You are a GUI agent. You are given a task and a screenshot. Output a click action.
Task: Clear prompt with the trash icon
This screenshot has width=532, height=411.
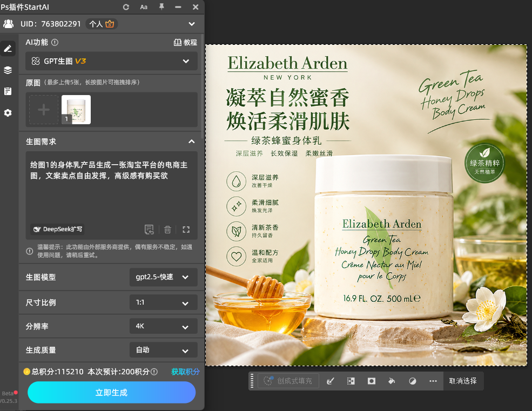167,230
